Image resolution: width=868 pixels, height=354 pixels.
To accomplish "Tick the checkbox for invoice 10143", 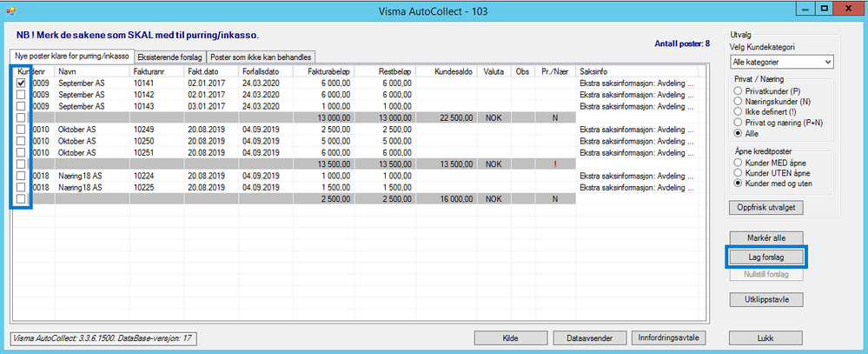I will pos(21,106).
